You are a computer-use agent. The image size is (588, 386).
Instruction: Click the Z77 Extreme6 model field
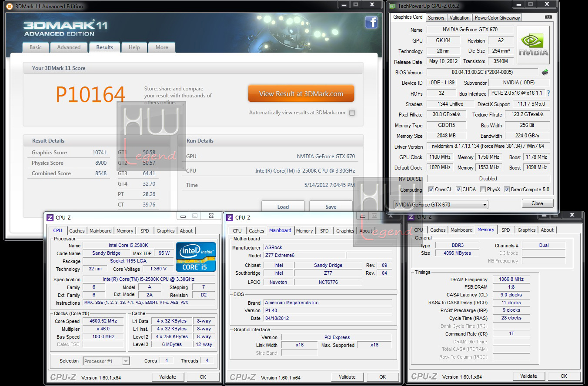point(304,255)
